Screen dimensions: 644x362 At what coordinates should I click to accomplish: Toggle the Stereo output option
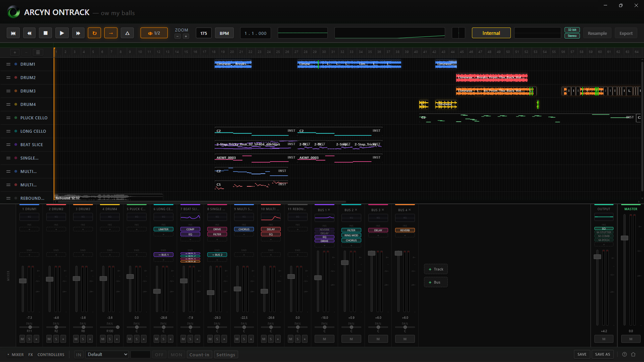click(572, 36)
